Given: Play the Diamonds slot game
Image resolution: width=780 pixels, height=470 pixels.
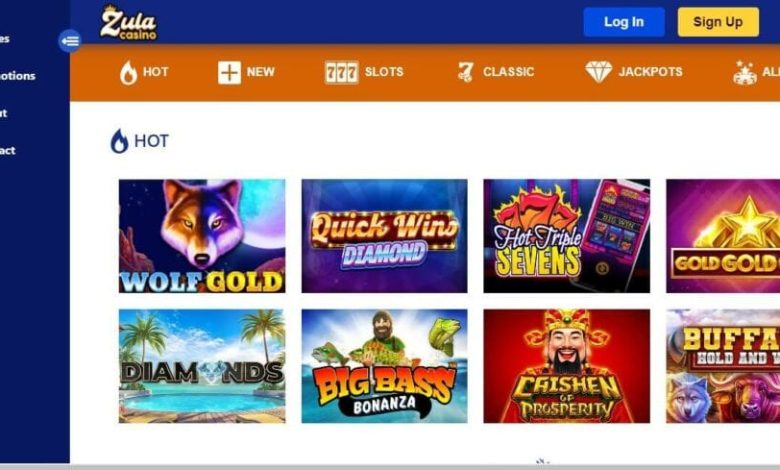Looking at the screenshot, I should 202,366.
